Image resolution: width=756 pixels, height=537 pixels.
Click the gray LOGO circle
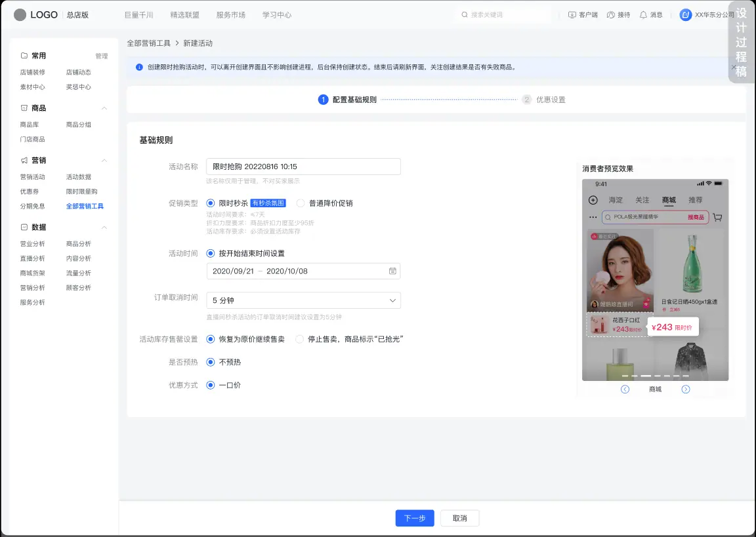(20, 15)
